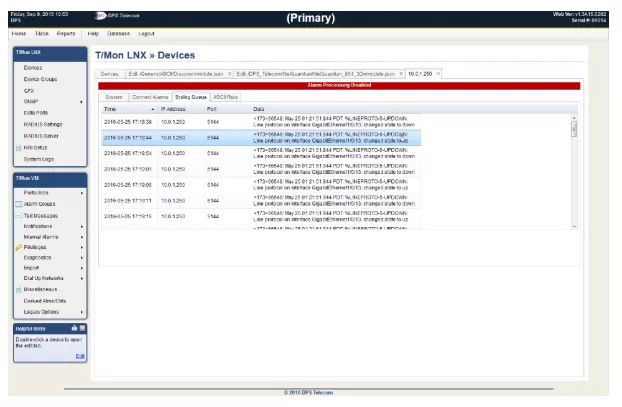Viewport: 622px width, 407px height.
Task: Click the print icon in Helpful Hints
Action: click(x=72, y=328)
